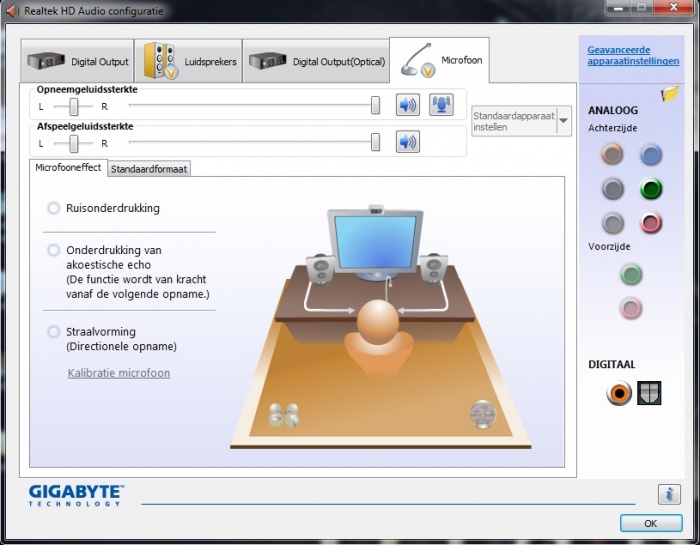Click the left speaker in the illustration
This screenshot has height=545, width=700.
pos(321,269)
